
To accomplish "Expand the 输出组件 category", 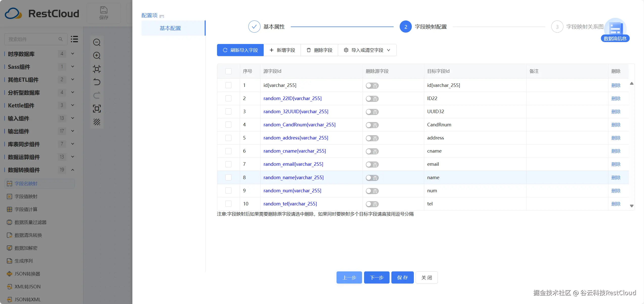I will tap(73, 131).
